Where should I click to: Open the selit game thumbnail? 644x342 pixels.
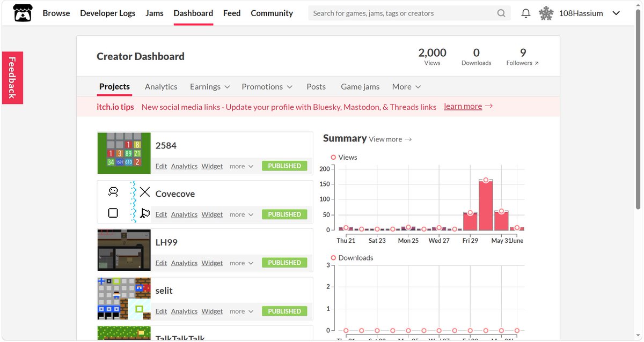pyautogui.click(x=124, y=299)
